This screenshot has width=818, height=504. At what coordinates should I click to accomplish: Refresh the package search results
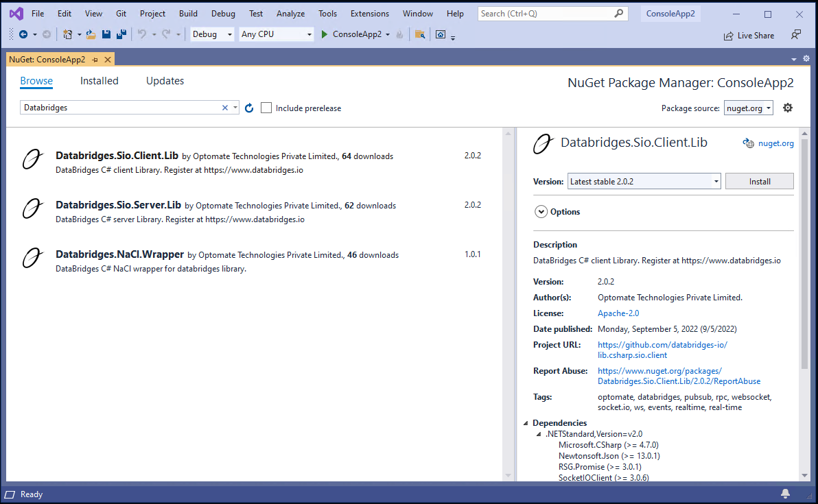(x=249, y=108)
